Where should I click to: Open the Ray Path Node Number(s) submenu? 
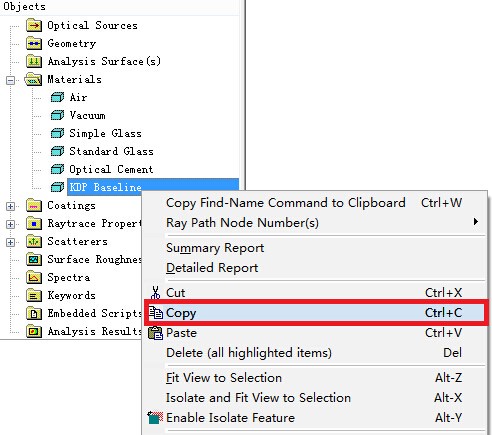point(315,223)
